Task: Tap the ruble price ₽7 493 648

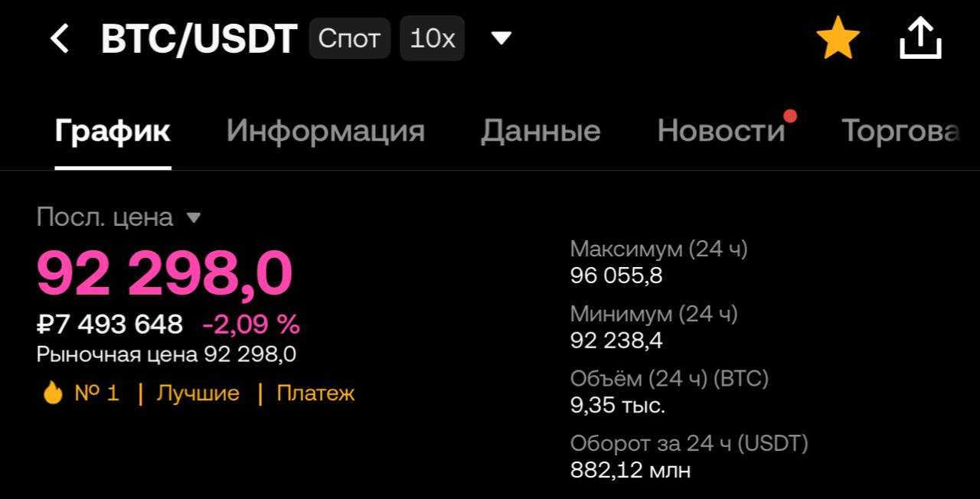Action: [109, 325]
